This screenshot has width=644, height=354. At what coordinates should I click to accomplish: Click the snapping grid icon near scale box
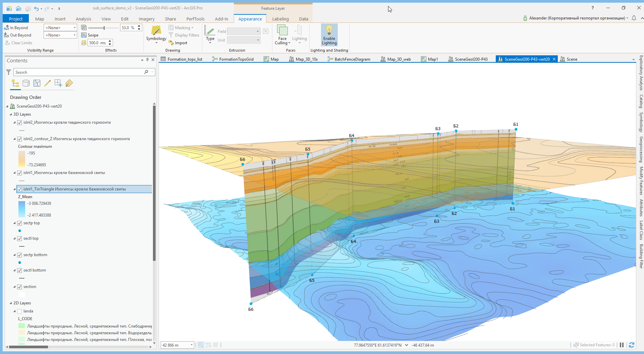216,345
